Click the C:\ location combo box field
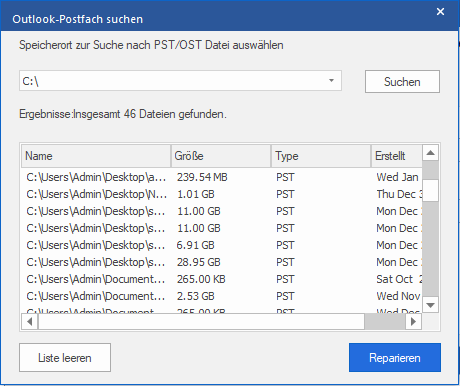 click(180, 81)
